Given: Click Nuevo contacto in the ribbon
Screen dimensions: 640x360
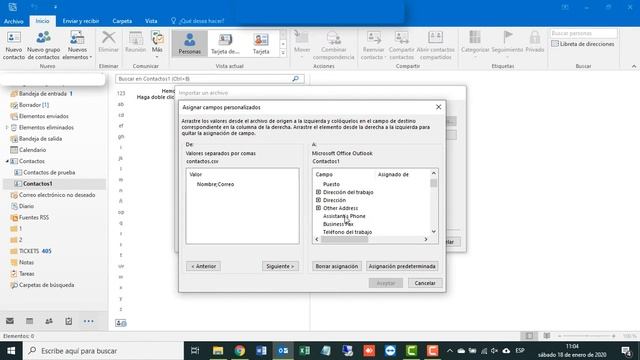Looking at the screenshot, I should pyautogui.click(x=14, y=45).
